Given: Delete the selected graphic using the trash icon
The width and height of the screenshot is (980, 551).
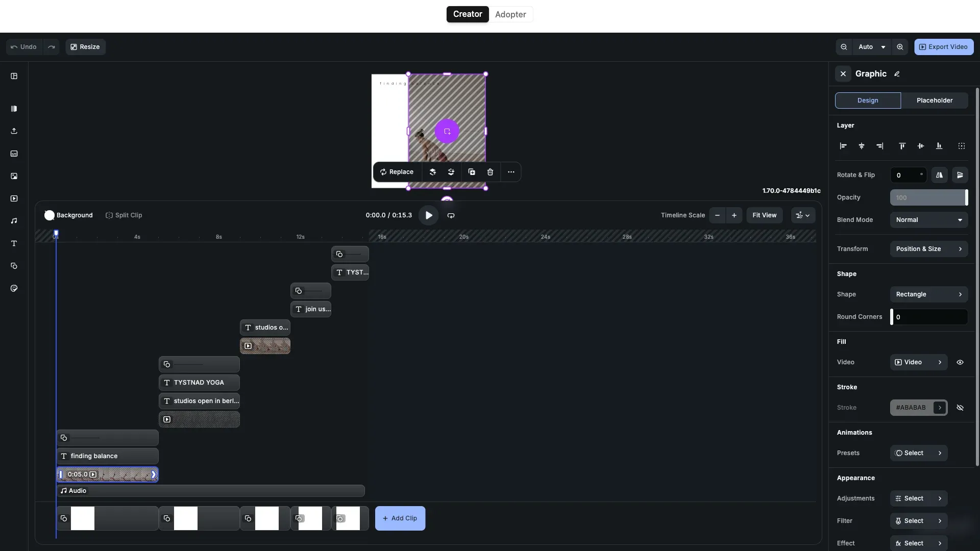Looking at the screenshot, I should pos(491,172).
